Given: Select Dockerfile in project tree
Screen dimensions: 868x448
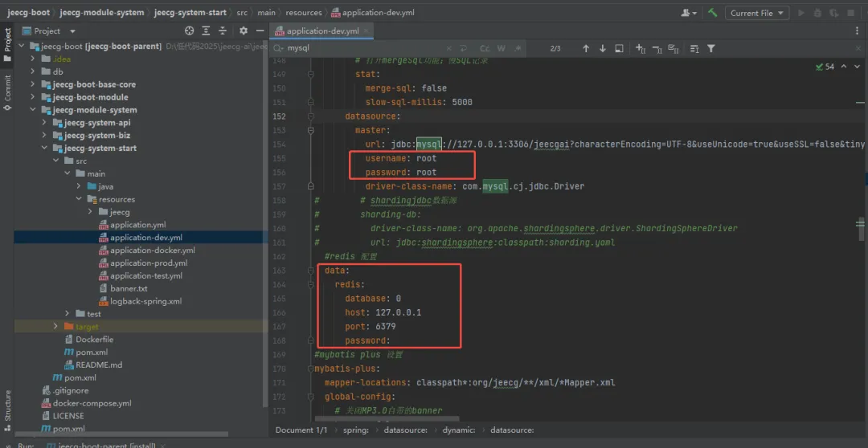Looking at the screenshot, I should (x=94, y=339).
